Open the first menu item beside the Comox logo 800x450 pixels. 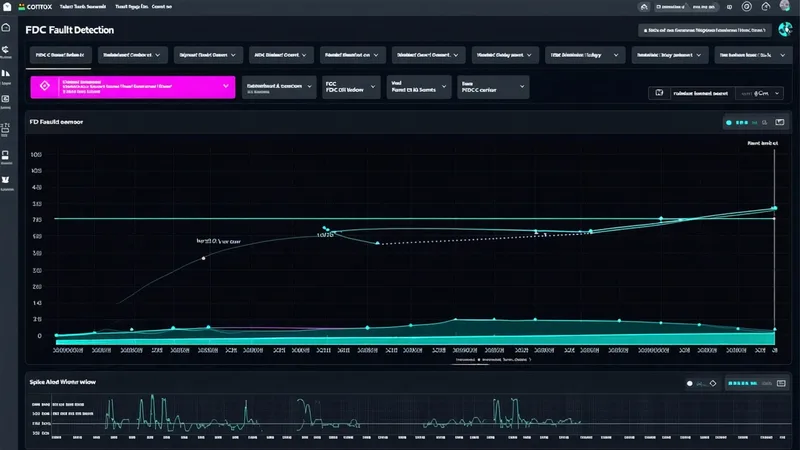(83, 7)
